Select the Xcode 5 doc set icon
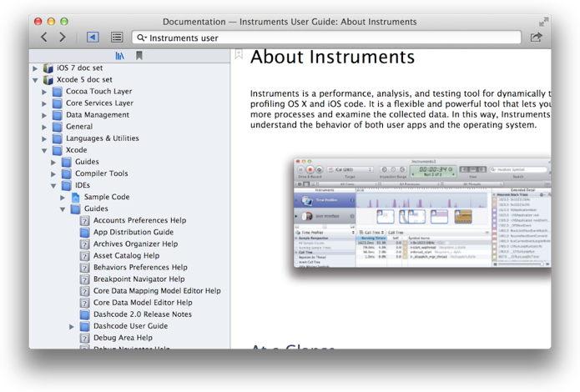This screenshot has height=392, width=580. pos(48,80)
